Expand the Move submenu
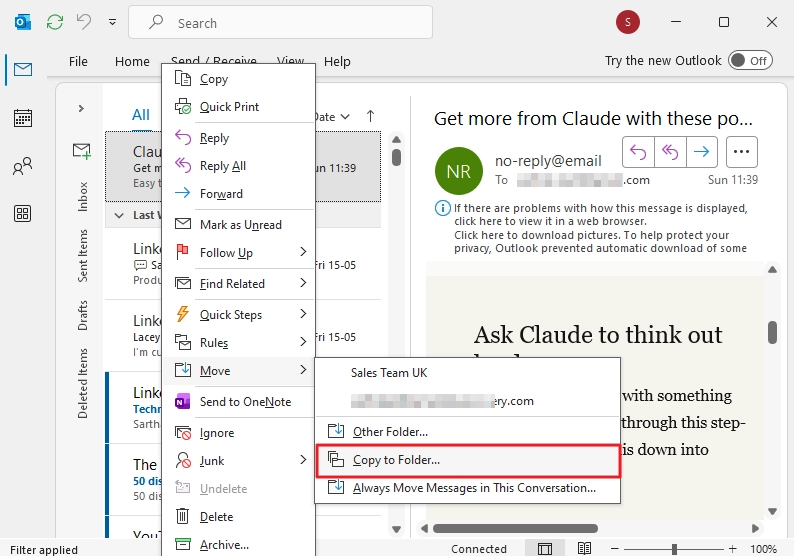 pos(239,371)
